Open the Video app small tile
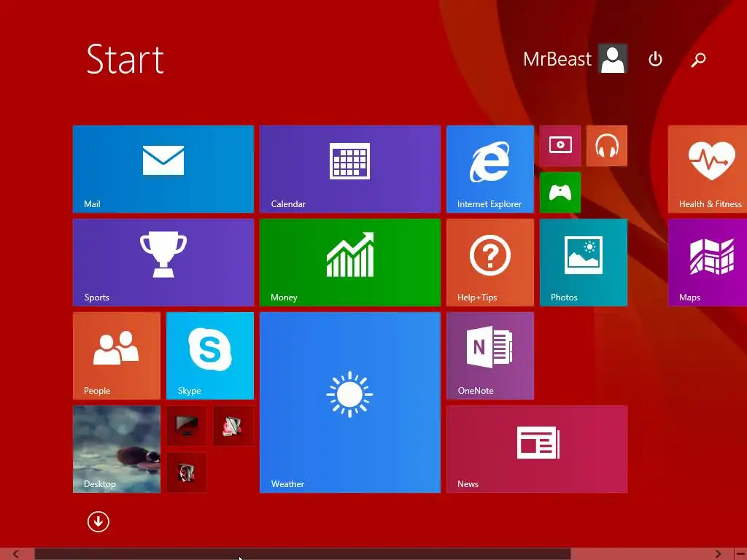This screenshot has width=747, height=560. (560, 146)
